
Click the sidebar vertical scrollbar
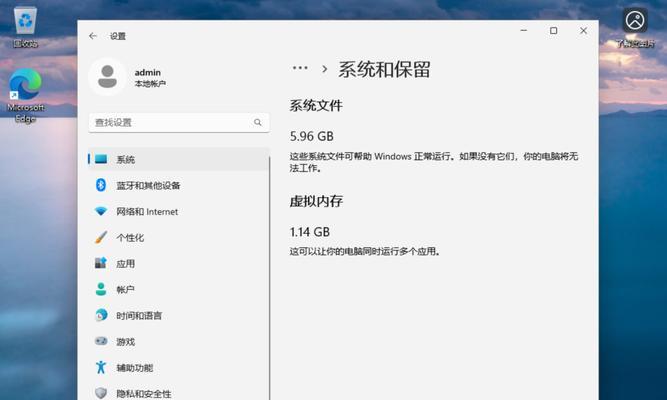[270, 277]
